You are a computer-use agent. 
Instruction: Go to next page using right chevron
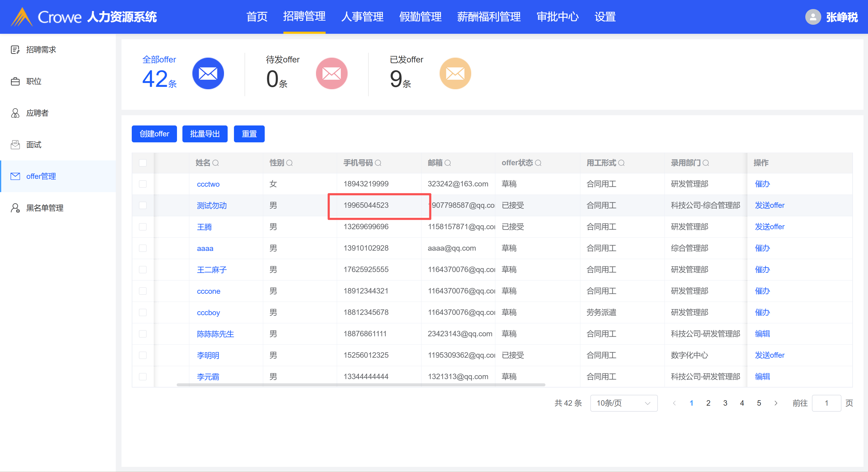[x=776, y=403]
